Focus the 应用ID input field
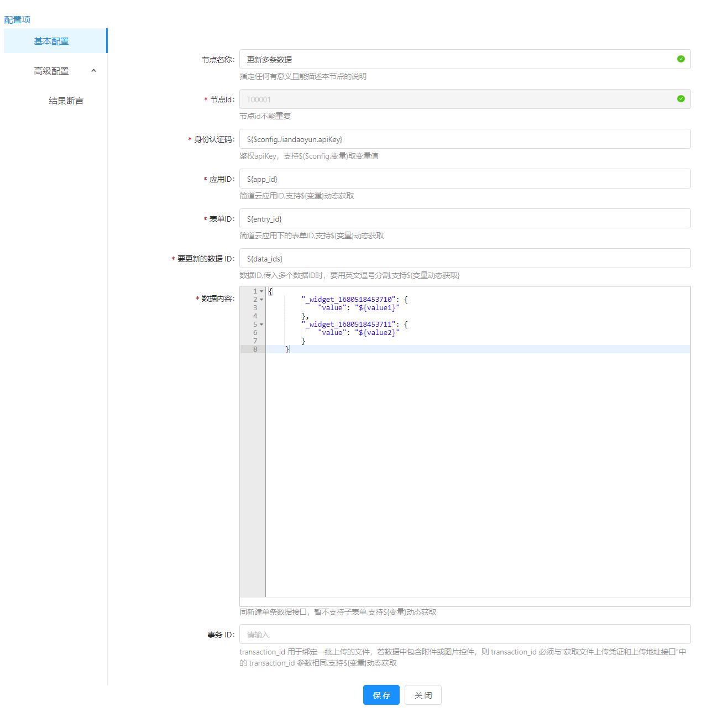 tap(465, 179)
